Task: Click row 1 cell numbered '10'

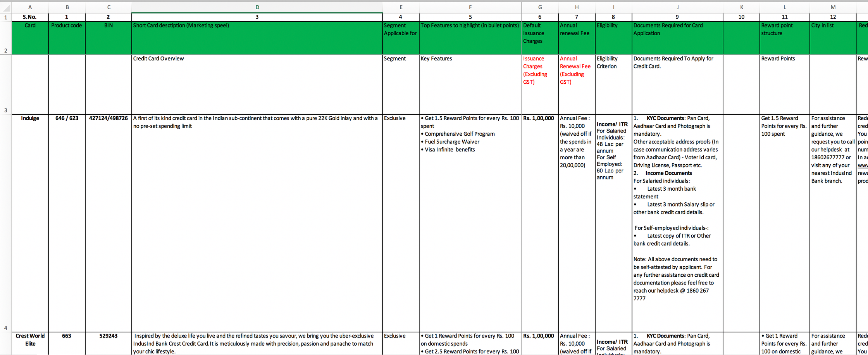Action: (x=741, y=17)
